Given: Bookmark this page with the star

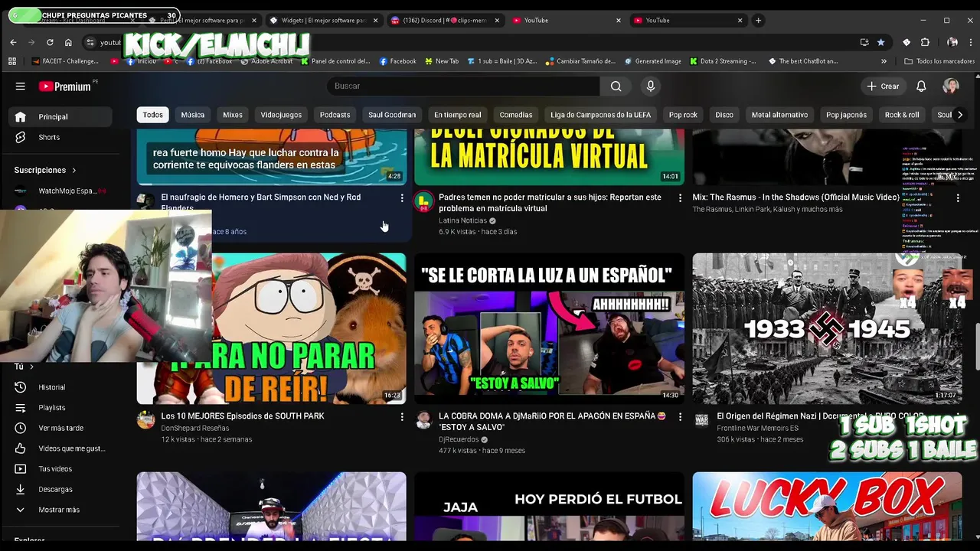Looking at the screenshot, I should 880,43.
